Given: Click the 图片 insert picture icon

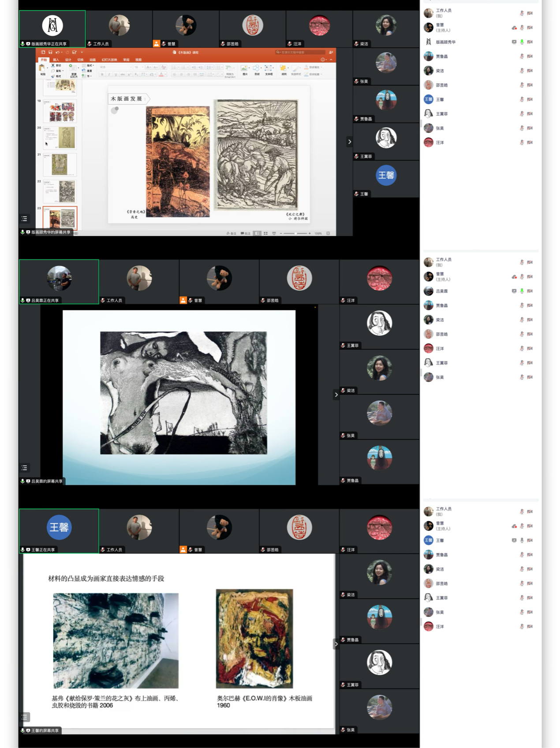Looking at the screenshot, I should point(244,70).
